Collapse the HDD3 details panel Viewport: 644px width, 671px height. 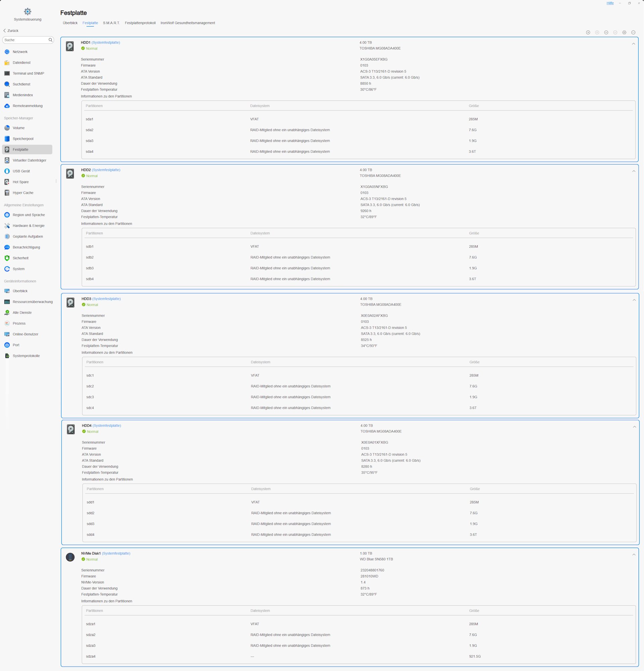[634, 300]
